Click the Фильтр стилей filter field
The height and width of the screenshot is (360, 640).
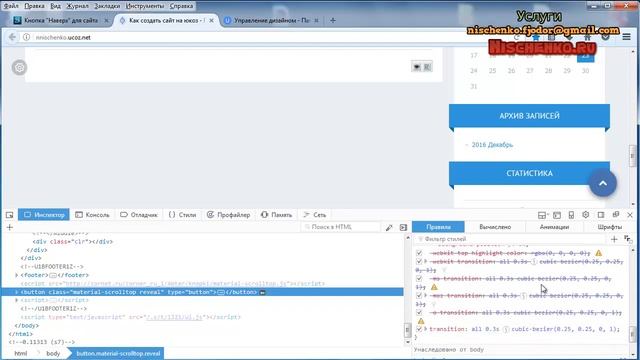[510, 239]
